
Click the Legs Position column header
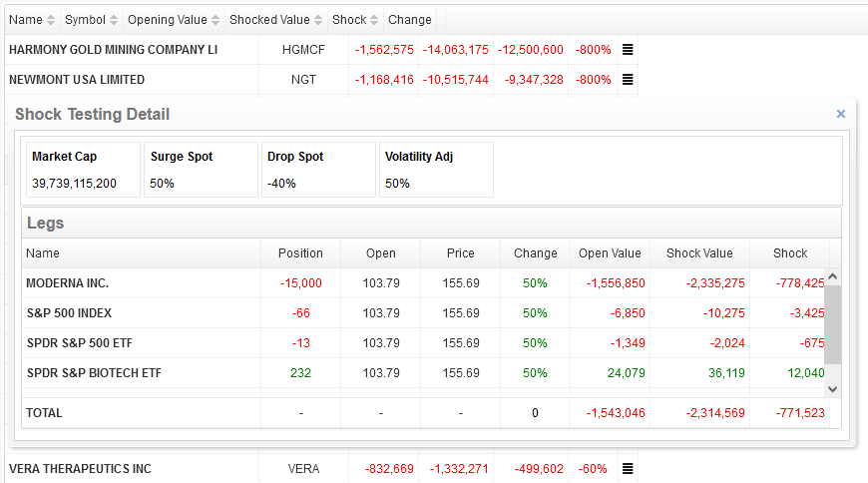300,253
